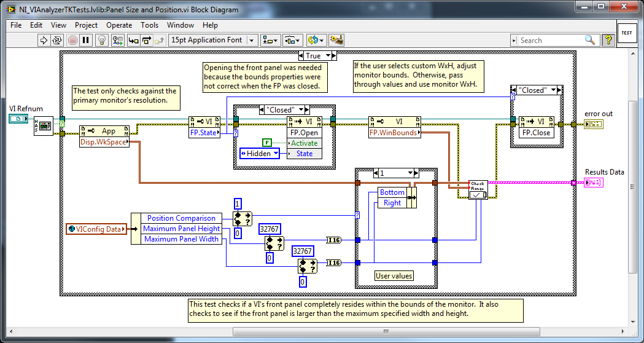The height and width of the screenshot is (343, 644).
Task: Click the Disp.WkSpace property
Action: tap(104, 142)
